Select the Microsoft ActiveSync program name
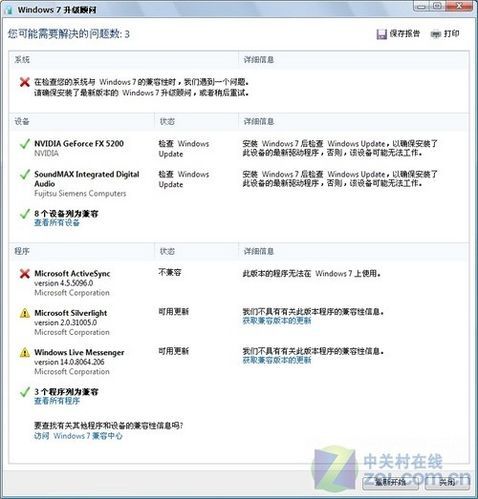The width and height of the screenshot is (478, 499). click(x=72, y=274)
